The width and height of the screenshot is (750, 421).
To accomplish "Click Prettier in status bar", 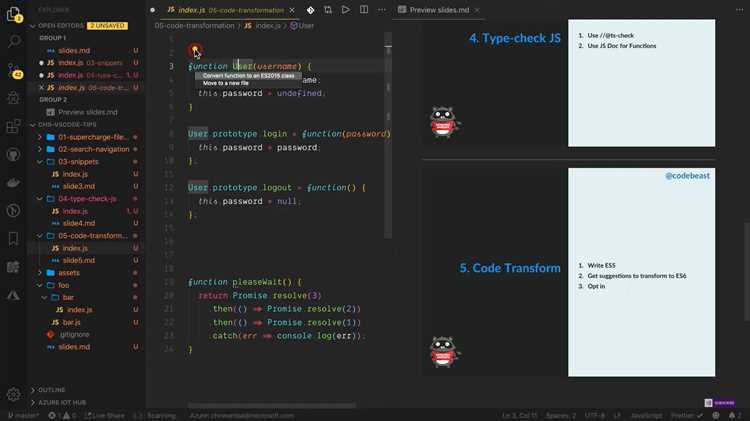I will tap(686, 415).
